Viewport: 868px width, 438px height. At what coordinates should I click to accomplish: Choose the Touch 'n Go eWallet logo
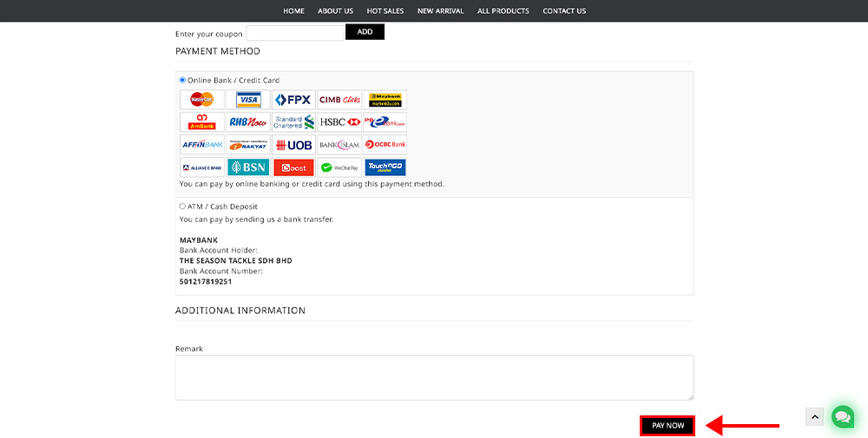tap(385, 167)
